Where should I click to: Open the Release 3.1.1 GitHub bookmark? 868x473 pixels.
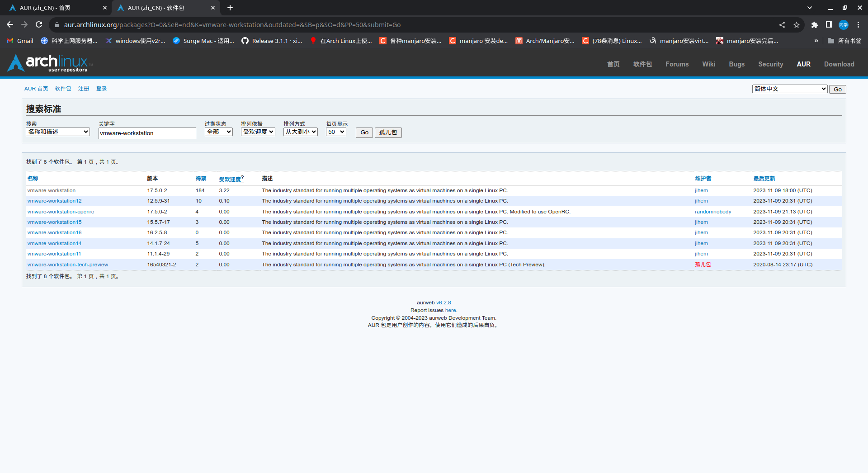[x=272, y=41]
